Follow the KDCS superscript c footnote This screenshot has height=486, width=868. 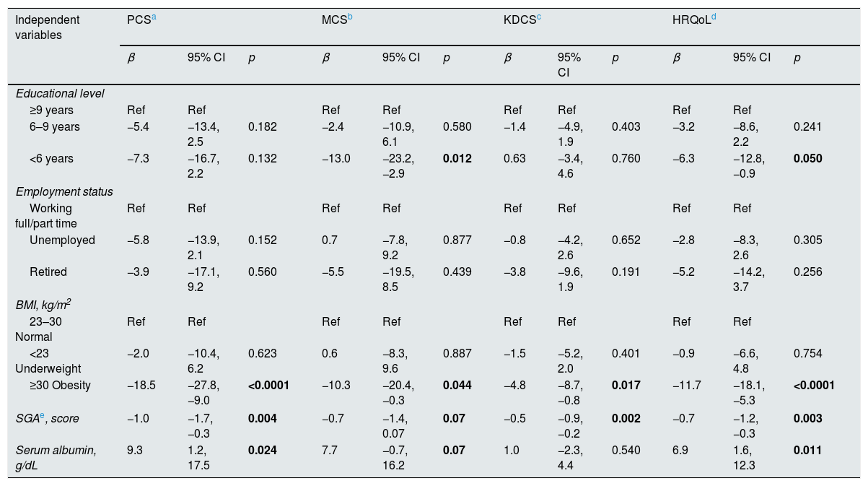(x=538, y=17)
